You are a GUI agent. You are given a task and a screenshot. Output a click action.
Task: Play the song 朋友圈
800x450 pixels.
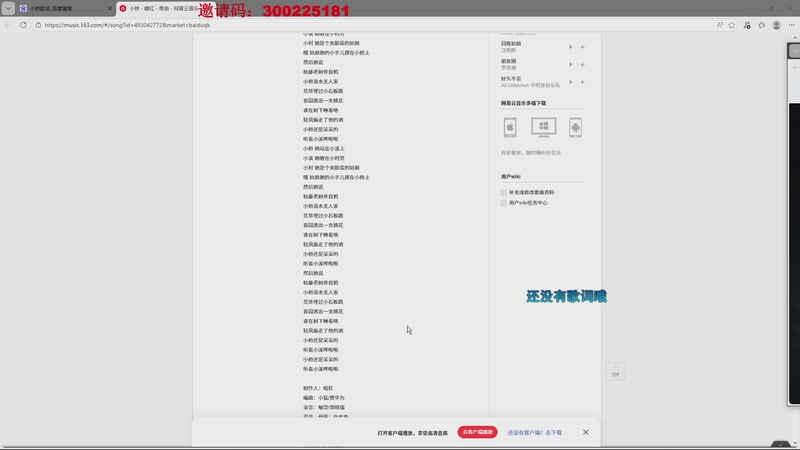[x=570, y=64]
